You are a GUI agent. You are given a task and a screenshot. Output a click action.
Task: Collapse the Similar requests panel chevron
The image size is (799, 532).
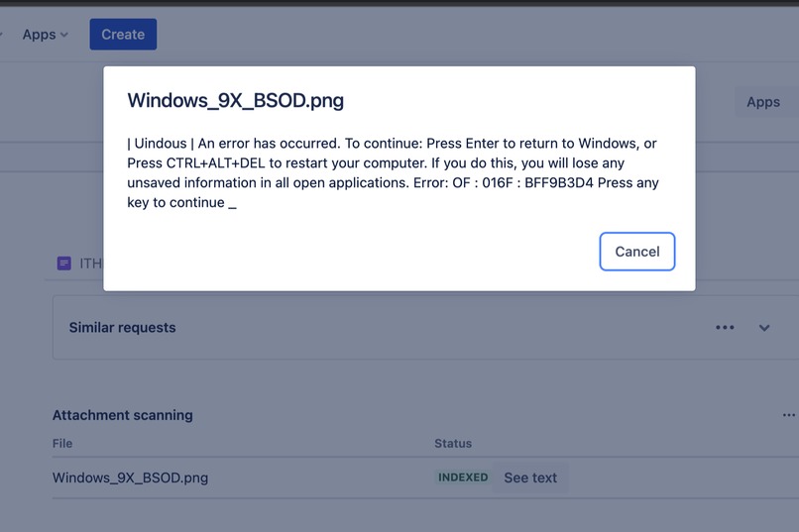tap(764, 328)
